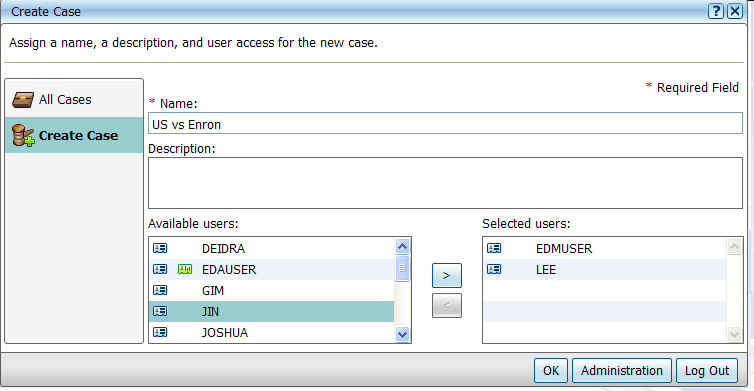Click the OK button
754x391 pixels.
click(551, 371)
